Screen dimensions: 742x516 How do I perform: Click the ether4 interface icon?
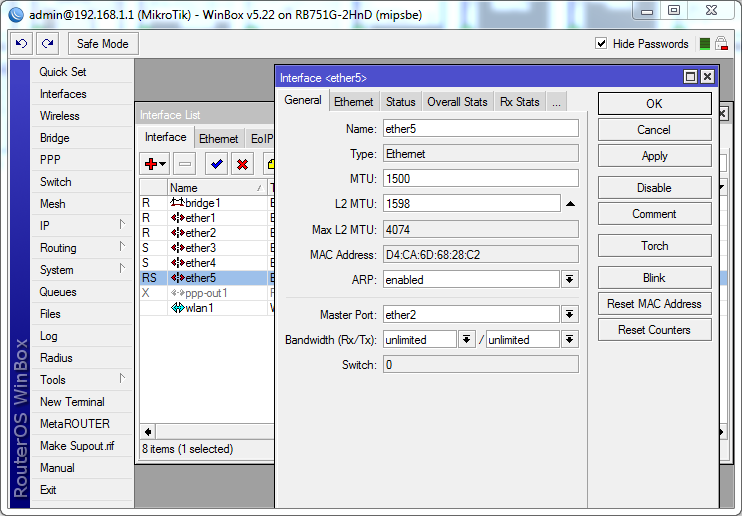coord(177,263)
